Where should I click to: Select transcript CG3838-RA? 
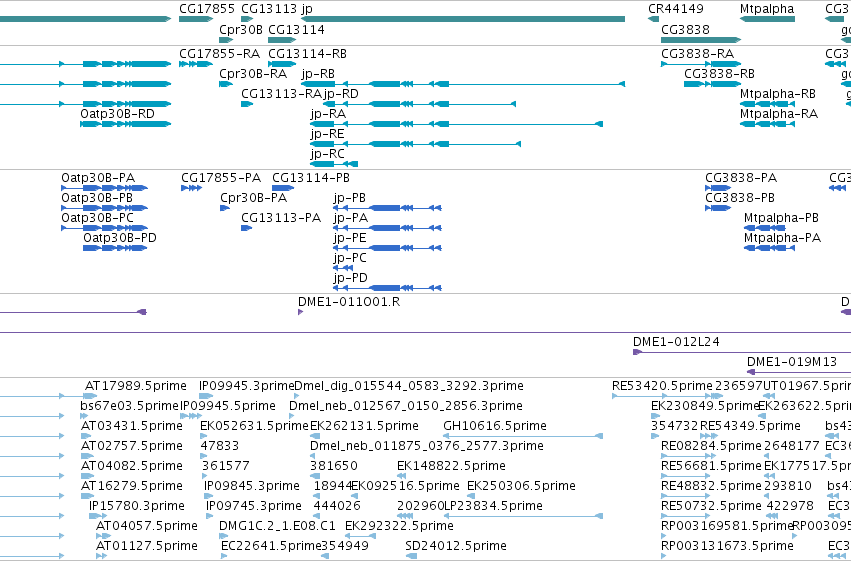tap(701, 64)
